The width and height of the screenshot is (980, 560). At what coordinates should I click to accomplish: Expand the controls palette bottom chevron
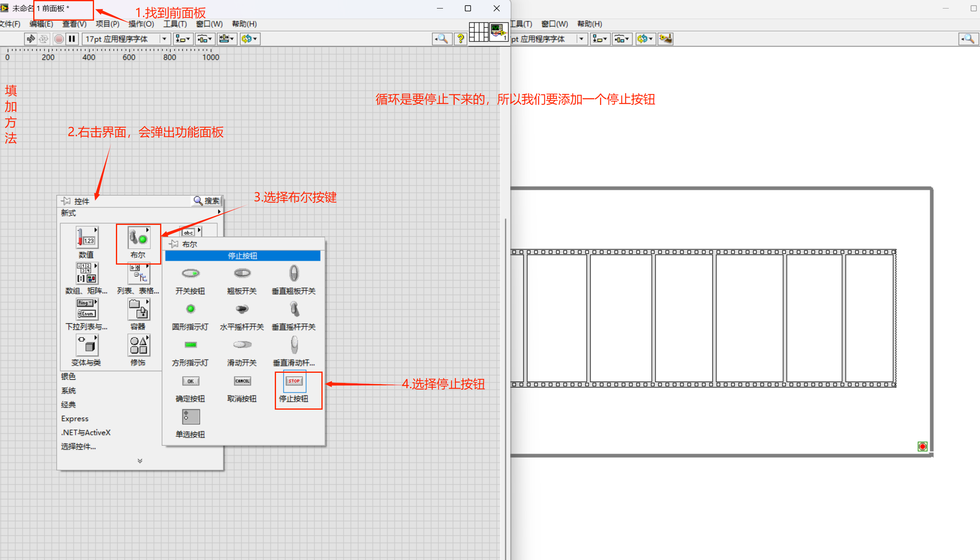(140, 461)
